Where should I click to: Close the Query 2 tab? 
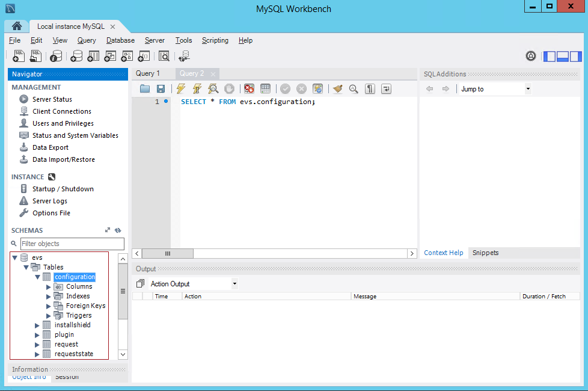tap(213, 75)
